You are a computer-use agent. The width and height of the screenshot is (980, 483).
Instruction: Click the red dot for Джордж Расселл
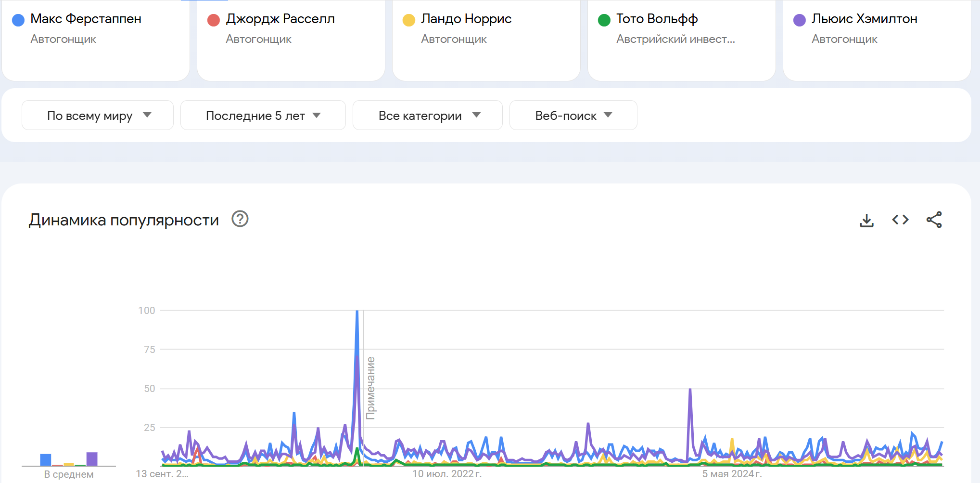click(x=214, y=20)
